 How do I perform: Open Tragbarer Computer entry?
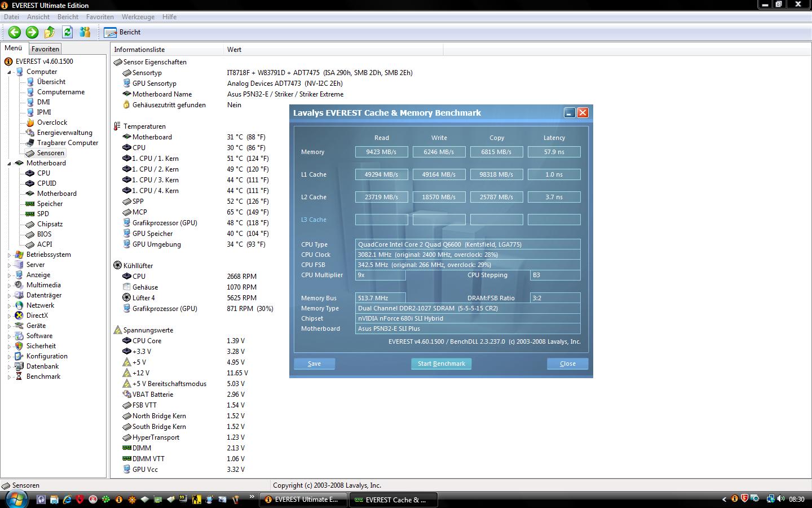(x=67, y=143)
